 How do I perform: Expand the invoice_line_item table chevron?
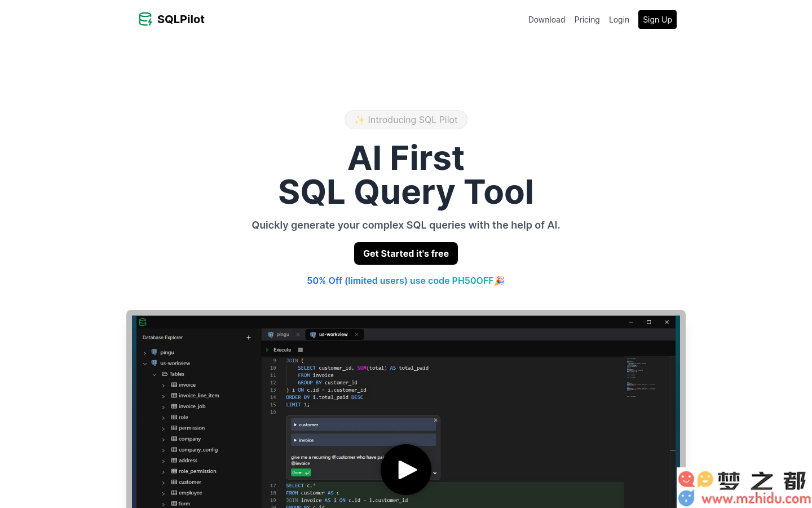tap(164, 396)
